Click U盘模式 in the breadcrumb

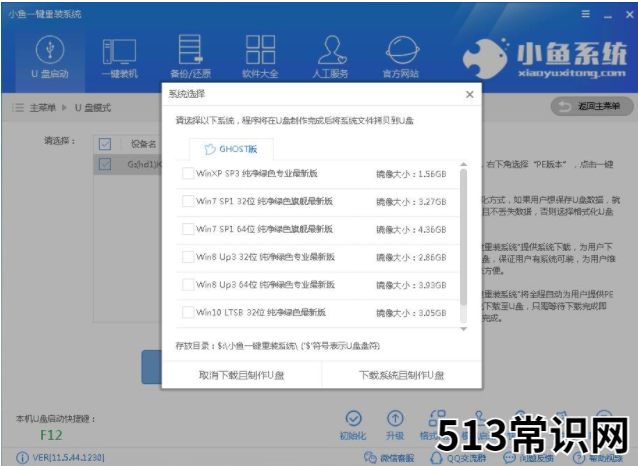(x=93, y=108)
